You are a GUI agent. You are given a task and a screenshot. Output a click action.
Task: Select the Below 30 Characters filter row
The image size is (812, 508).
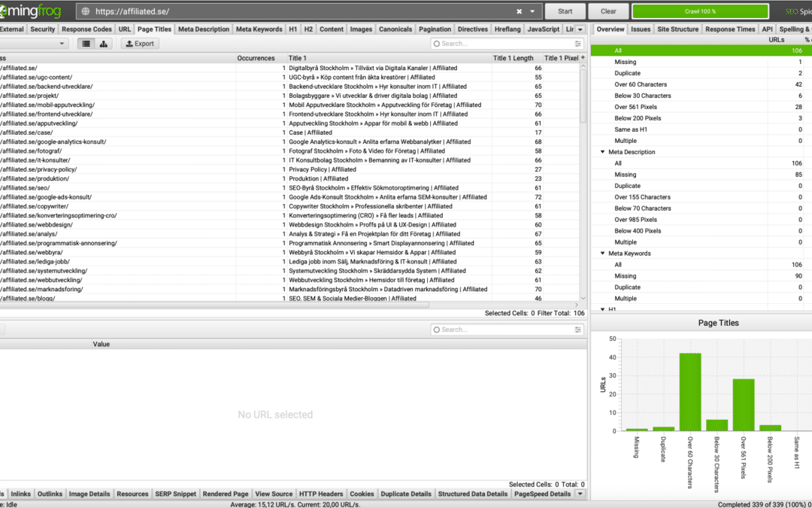[x=701, y=96]
